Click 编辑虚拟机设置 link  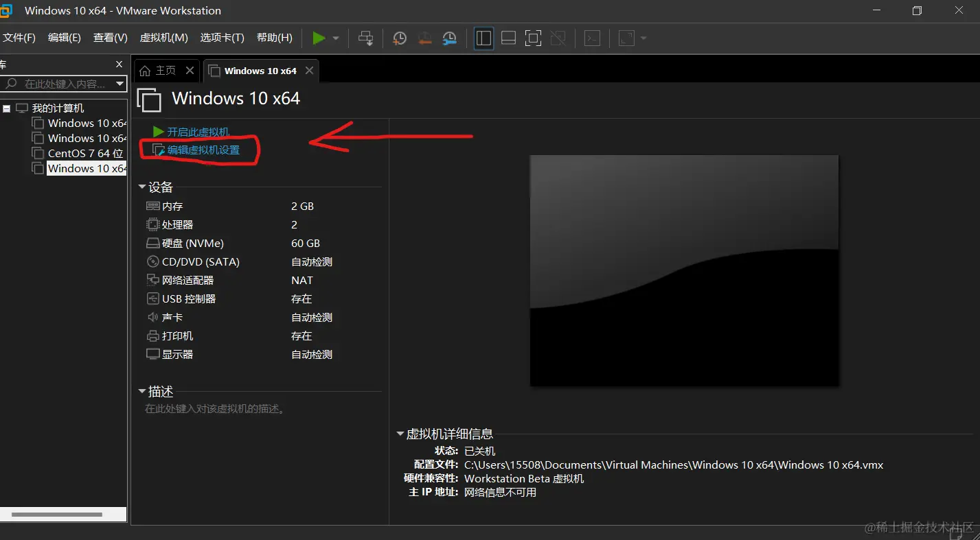coord(204,150)
